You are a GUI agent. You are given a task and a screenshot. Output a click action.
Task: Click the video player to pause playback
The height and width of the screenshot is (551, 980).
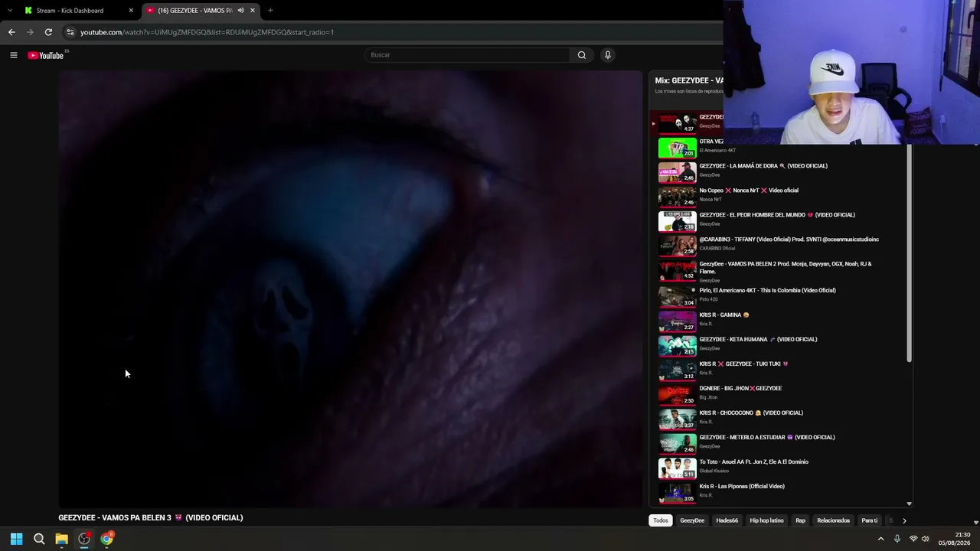tap(351, 289)
